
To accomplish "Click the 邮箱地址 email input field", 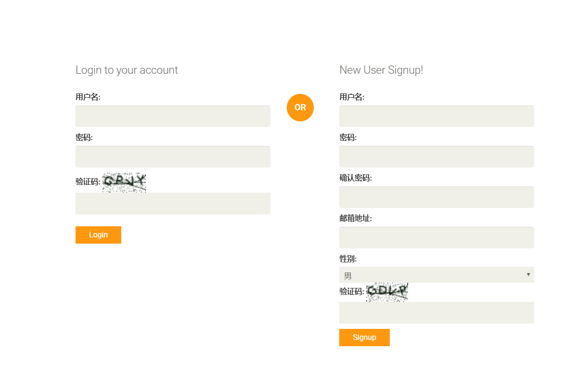I will pos(436,238).
